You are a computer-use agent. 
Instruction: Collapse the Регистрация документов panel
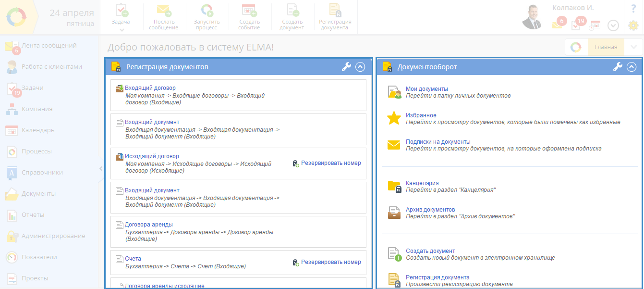(x=360, y=67)
